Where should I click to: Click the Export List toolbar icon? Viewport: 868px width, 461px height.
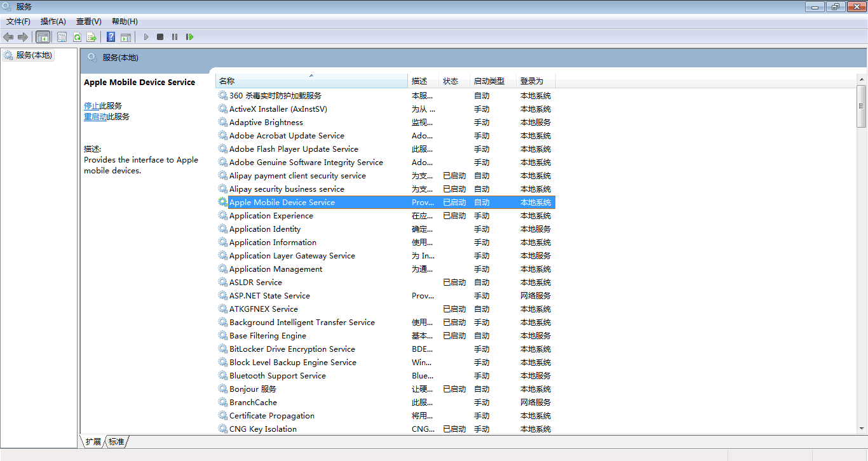pyautogui.click(x=92, y=37)
